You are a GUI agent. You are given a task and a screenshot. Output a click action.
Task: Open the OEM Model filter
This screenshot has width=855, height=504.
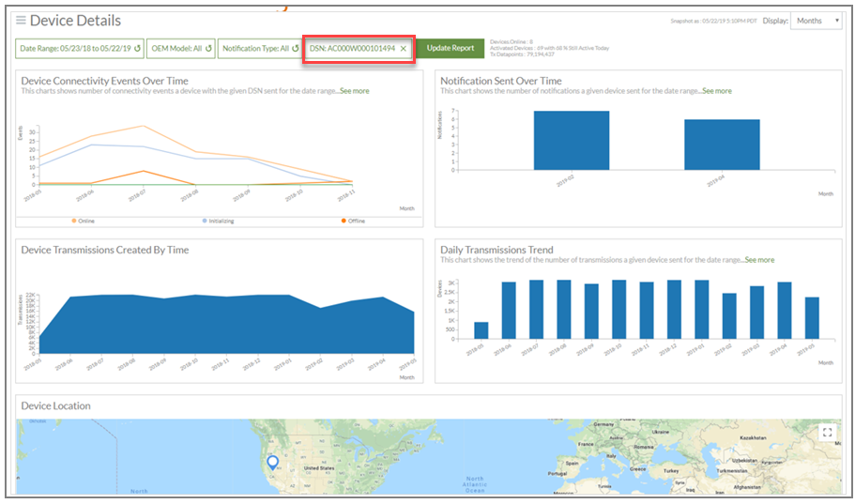(181, 49)
